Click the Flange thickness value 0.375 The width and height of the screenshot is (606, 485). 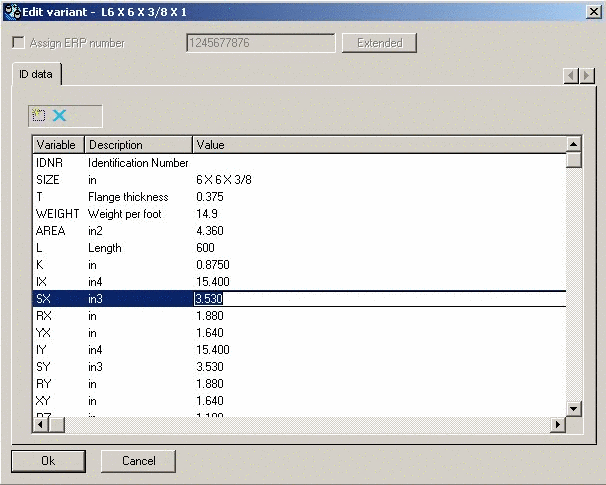click(210, 197)
